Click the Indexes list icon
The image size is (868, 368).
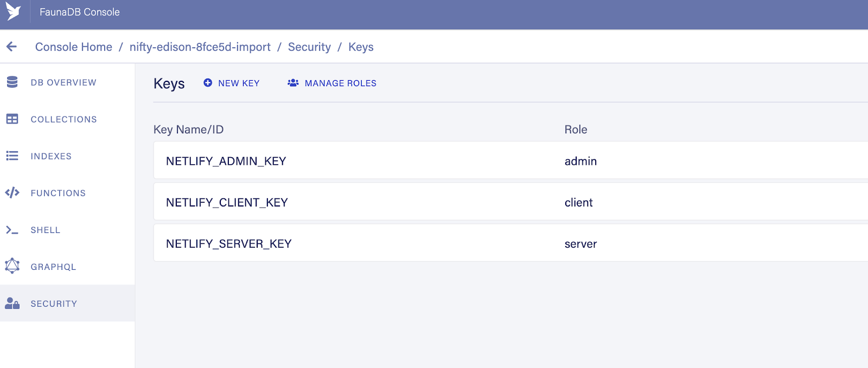coord(12,156)
